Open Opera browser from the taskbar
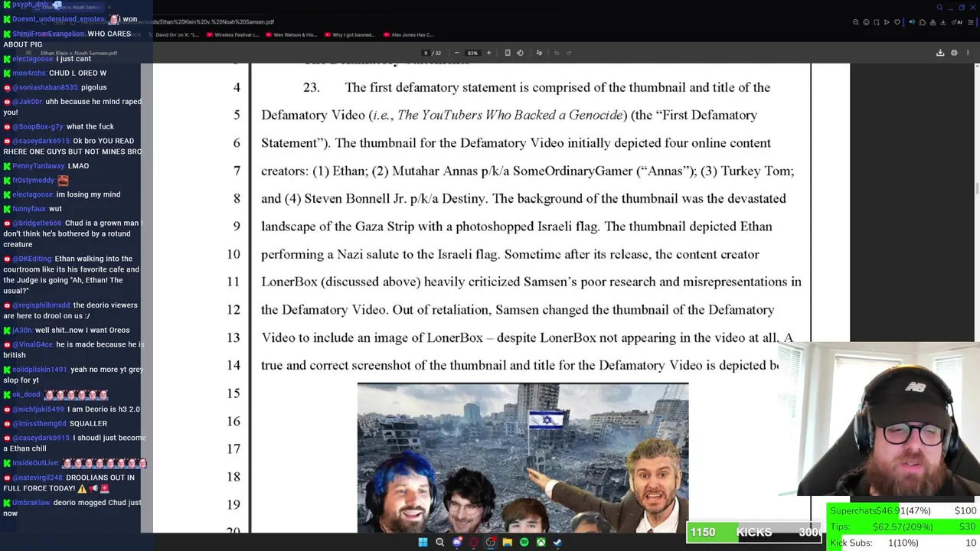 474,543
